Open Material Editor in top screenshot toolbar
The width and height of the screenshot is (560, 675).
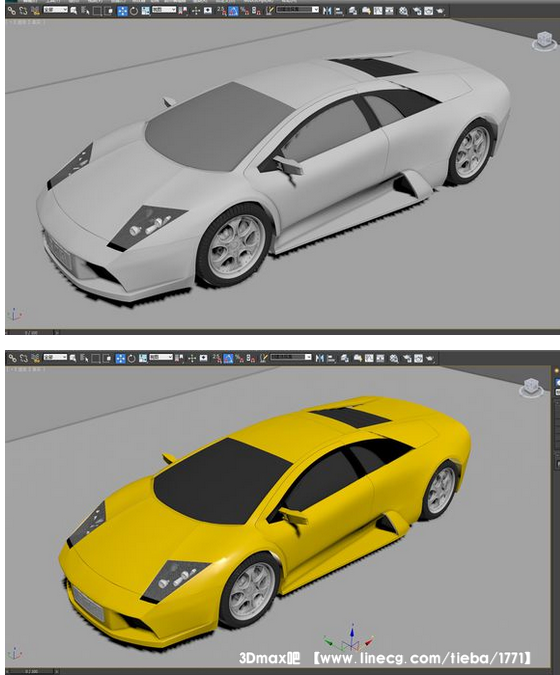[x=403, y=10]
